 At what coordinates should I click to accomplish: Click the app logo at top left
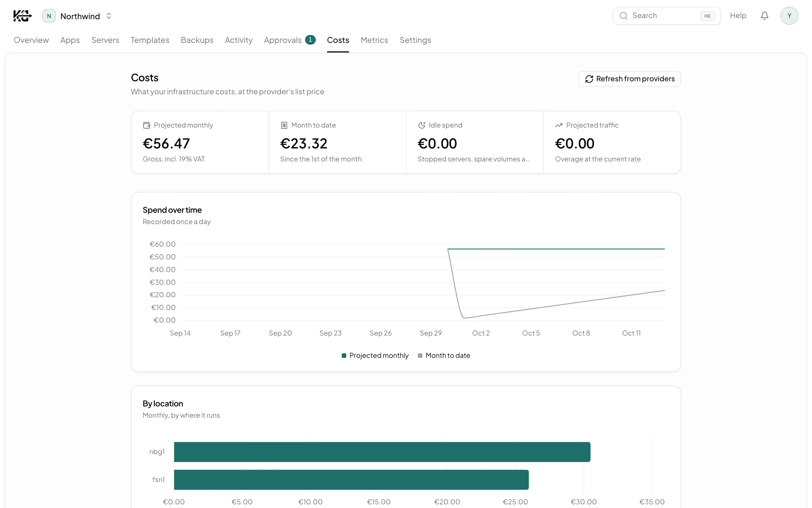[x=23, y=16]
